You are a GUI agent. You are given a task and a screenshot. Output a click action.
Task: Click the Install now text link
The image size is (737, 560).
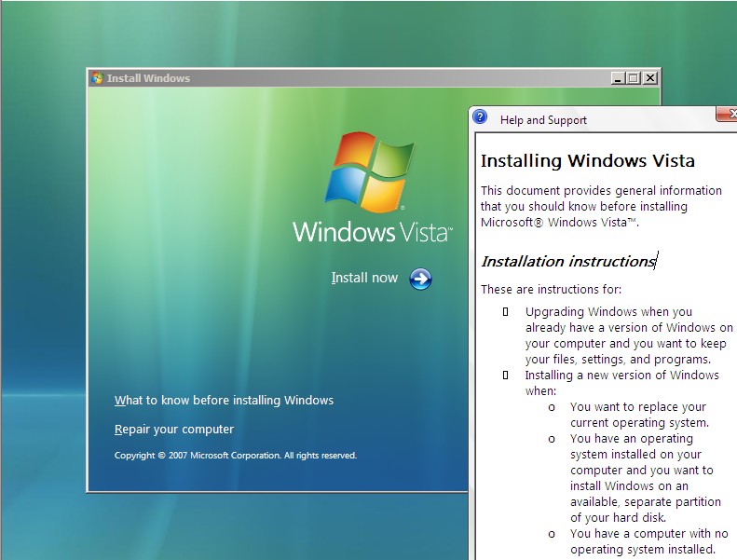pyautogui.click(x=364, y=278)
